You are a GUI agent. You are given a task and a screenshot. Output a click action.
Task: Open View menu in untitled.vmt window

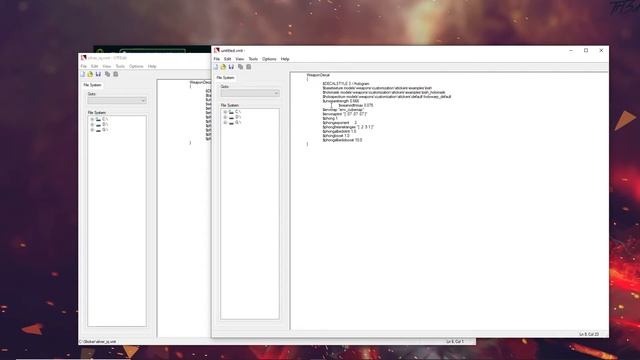[240, 59]
